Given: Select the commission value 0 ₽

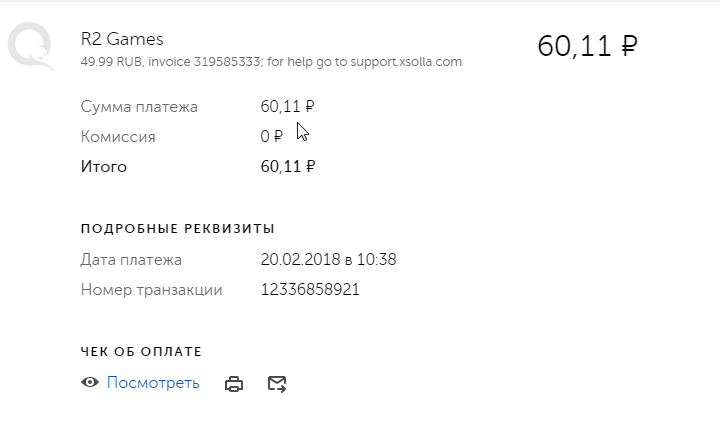Looking at the screenshot, I should (x=271, y=136).
